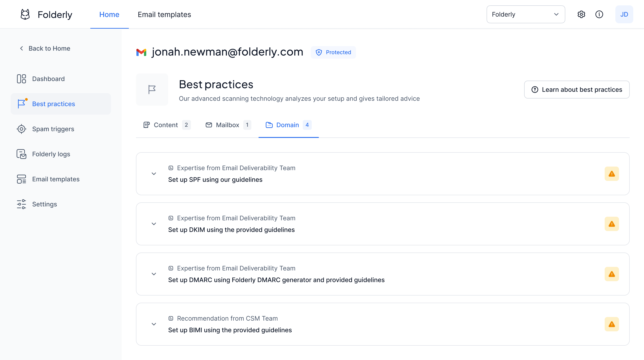Click the warning icon on SPF card
Viewport: 644px width, 360px height.
pyautogui.click(x=612, y=174)
